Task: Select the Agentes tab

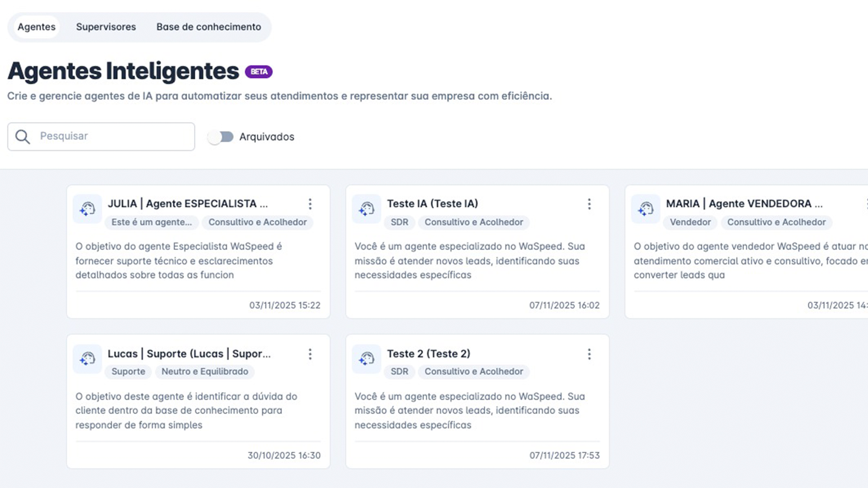Action: (37, 27)
